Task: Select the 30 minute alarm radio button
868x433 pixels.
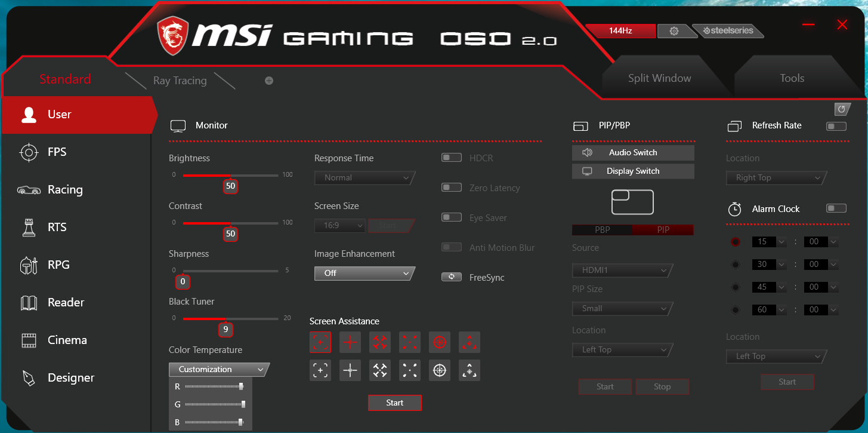Action: click(736, 265)
